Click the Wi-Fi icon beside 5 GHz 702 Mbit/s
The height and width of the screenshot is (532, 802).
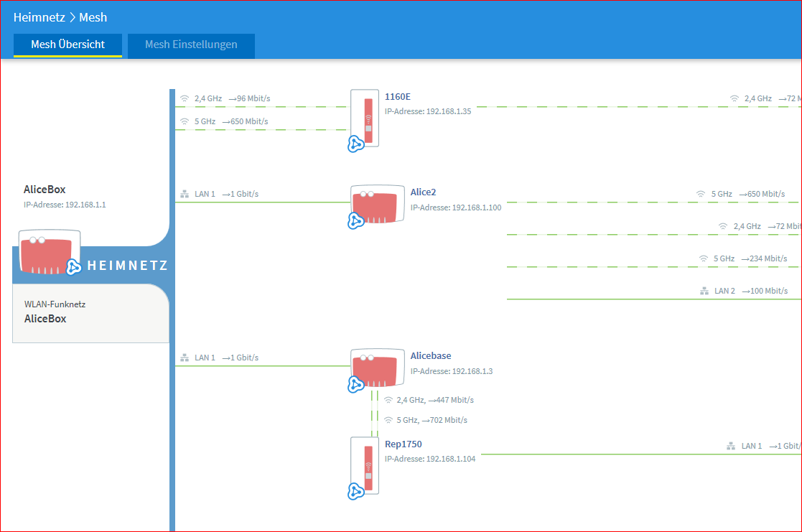coord(388,420)
